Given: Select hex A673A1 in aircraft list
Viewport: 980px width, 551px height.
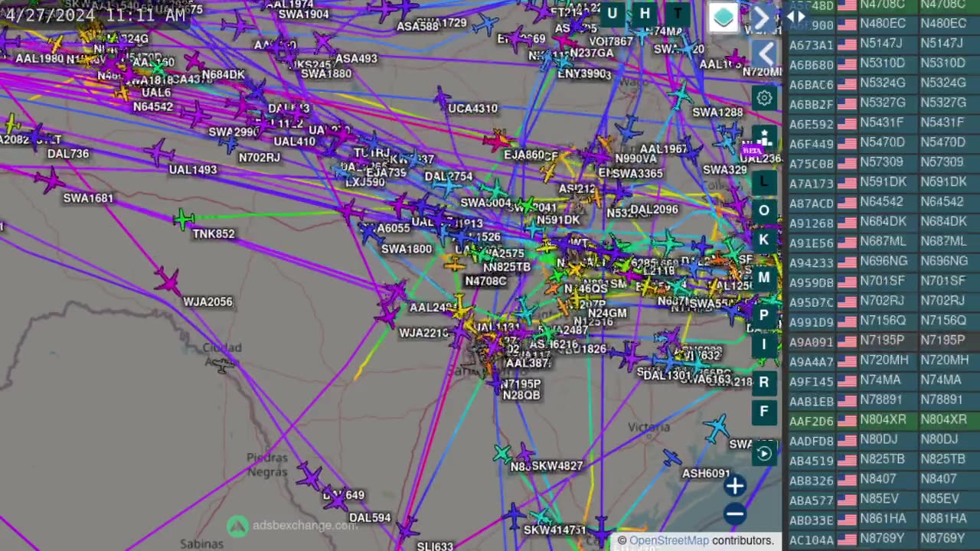Looking at the screenshot, I should coord(811,44).
